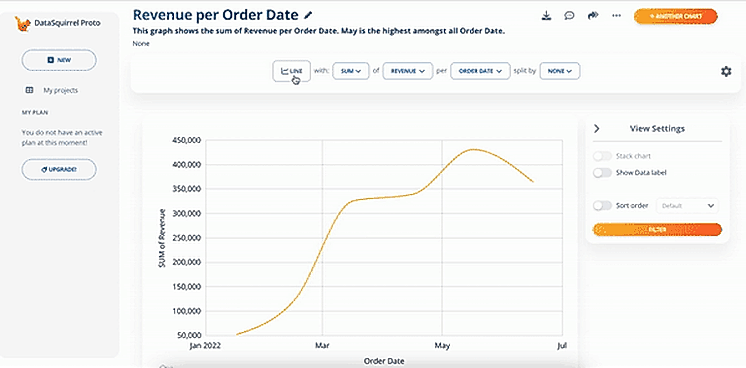
Task: Toggle the Stack chart switch
Action: click(602, 156)
